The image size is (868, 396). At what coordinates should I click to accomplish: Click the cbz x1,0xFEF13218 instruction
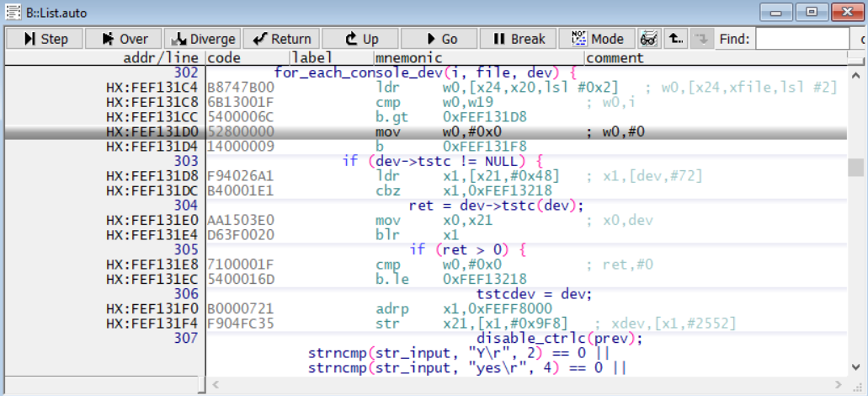coord(464,190)
